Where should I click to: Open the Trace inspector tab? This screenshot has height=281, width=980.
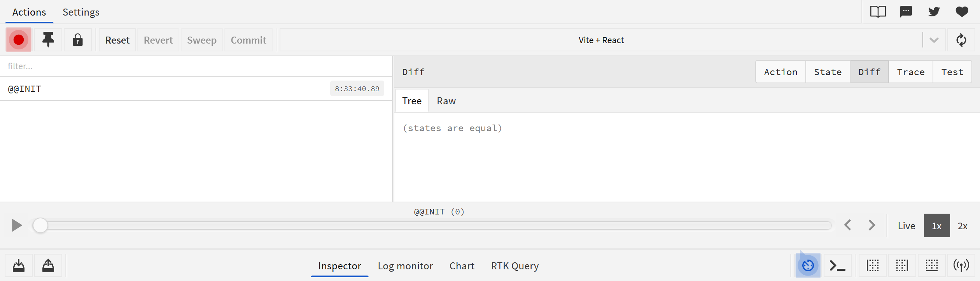pos(910,72)
